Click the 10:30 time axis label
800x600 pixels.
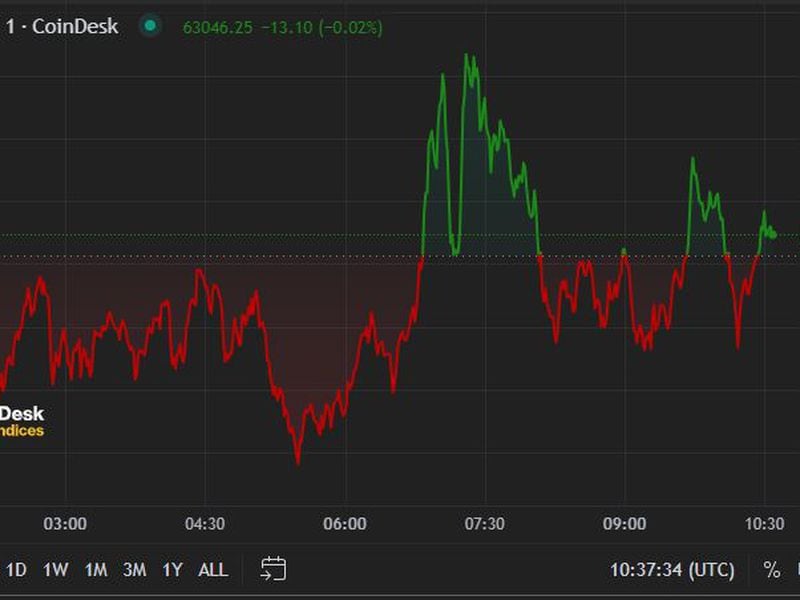coord(764,524)
